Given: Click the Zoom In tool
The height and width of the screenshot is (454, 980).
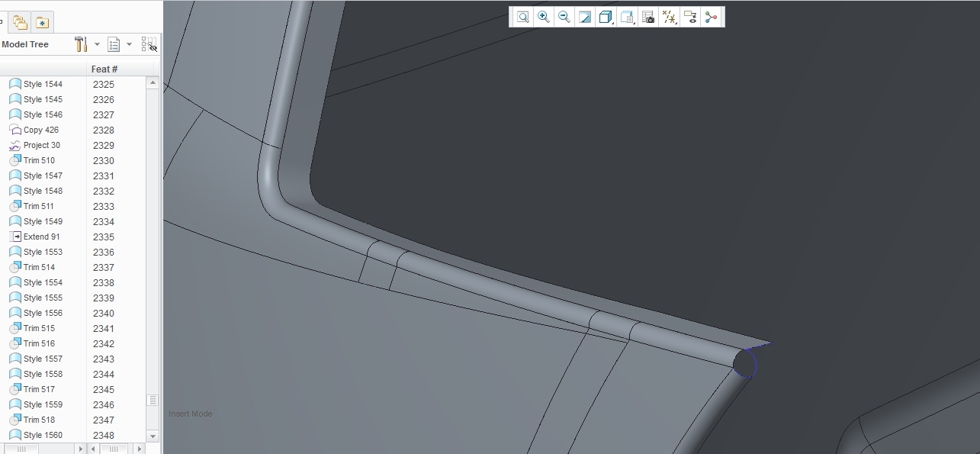Looking at the screenshot, I should [544, 17].
